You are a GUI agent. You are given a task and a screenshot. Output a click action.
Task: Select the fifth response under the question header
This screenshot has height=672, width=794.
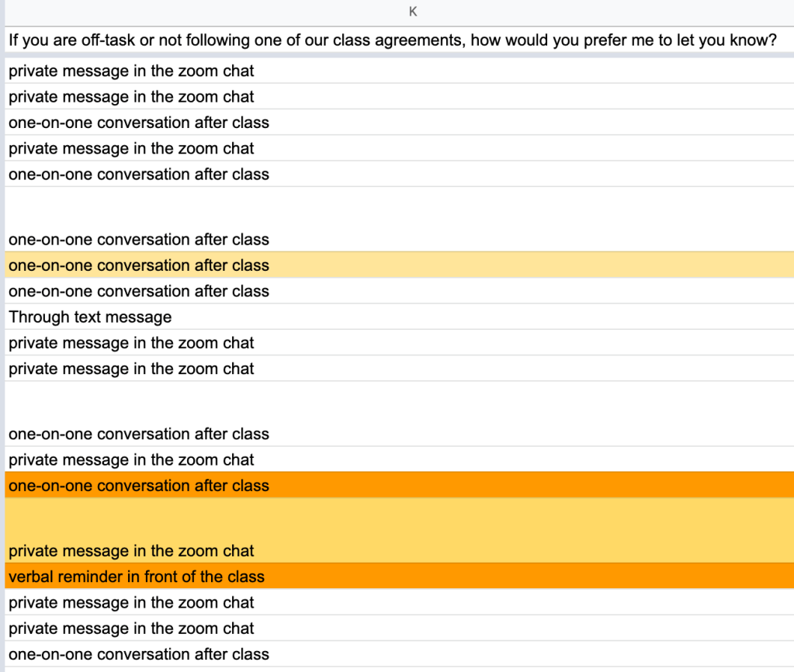(x=139, y=175)
